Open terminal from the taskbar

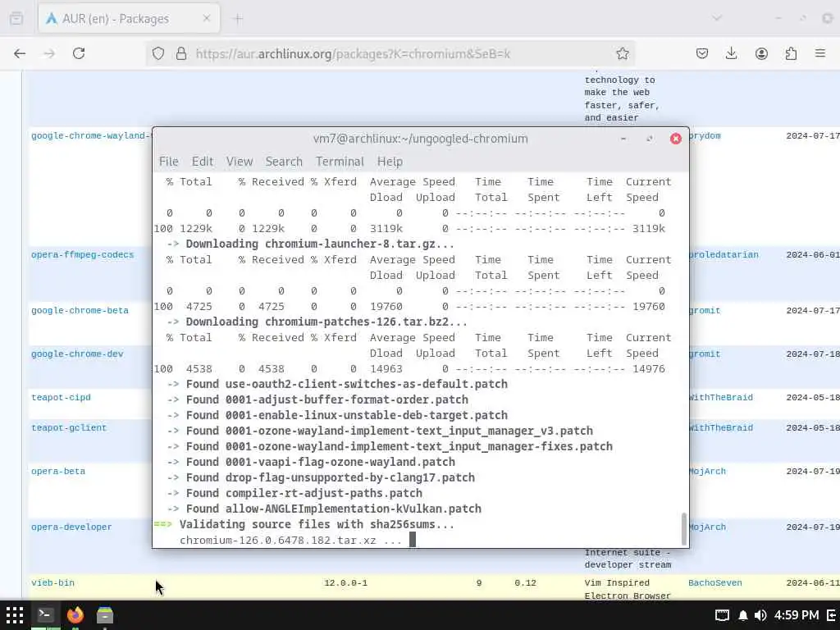pos(45,615)
